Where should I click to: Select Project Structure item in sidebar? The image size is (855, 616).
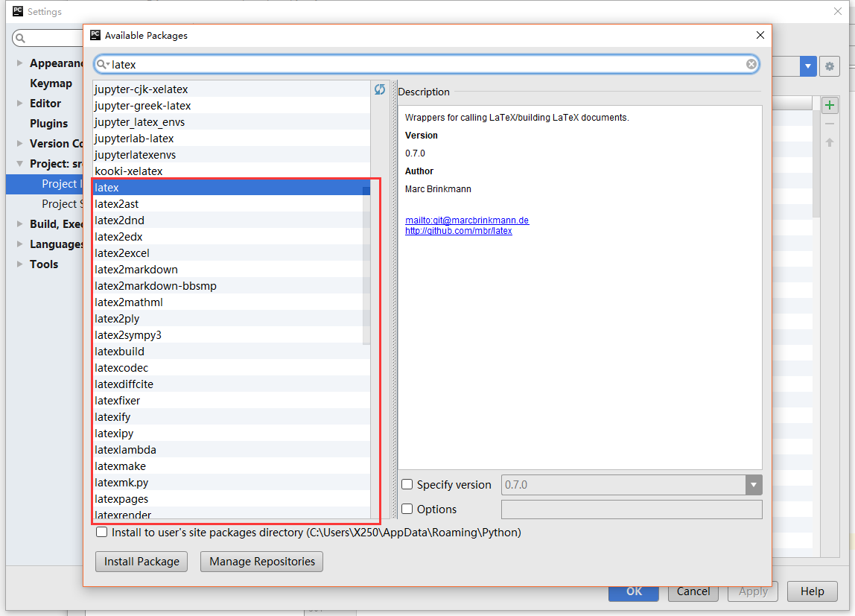coord(45,204)
